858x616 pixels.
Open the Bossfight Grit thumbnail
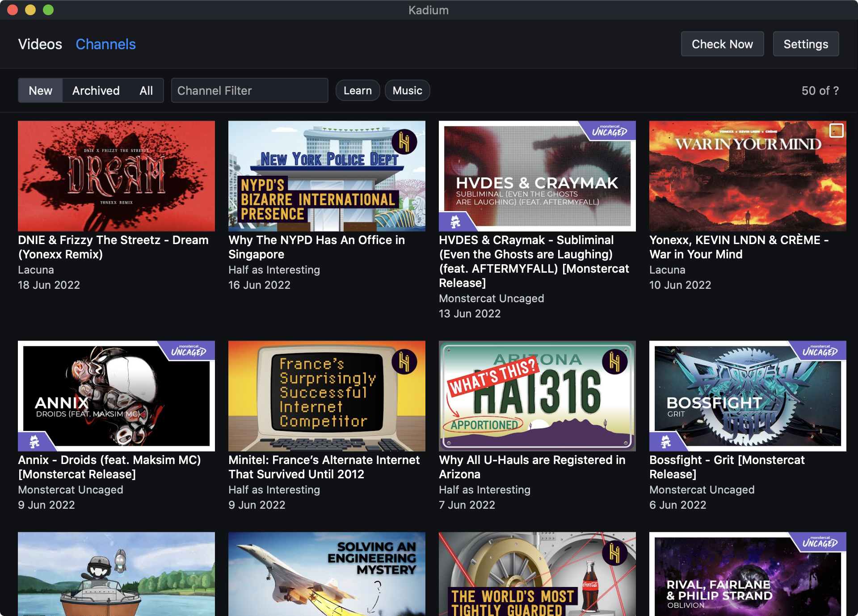748,396
